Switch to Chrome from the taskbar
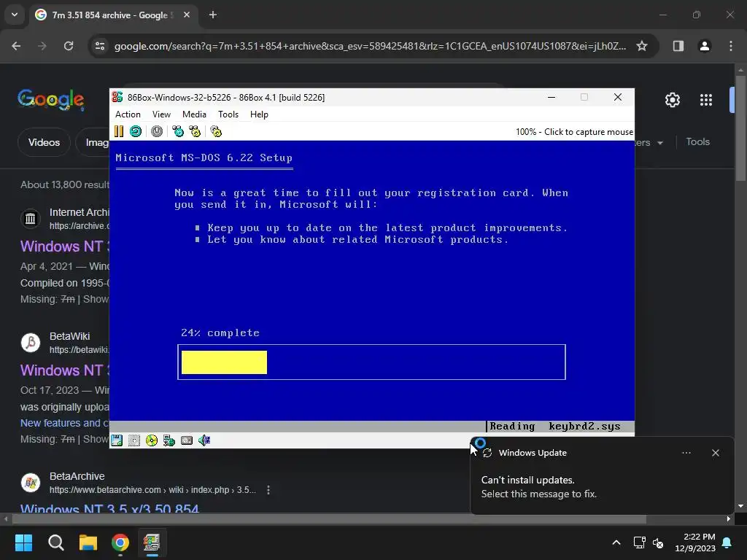Image resolution: width=747 pixels, height=560 pixels. click(x=120, y=542)
